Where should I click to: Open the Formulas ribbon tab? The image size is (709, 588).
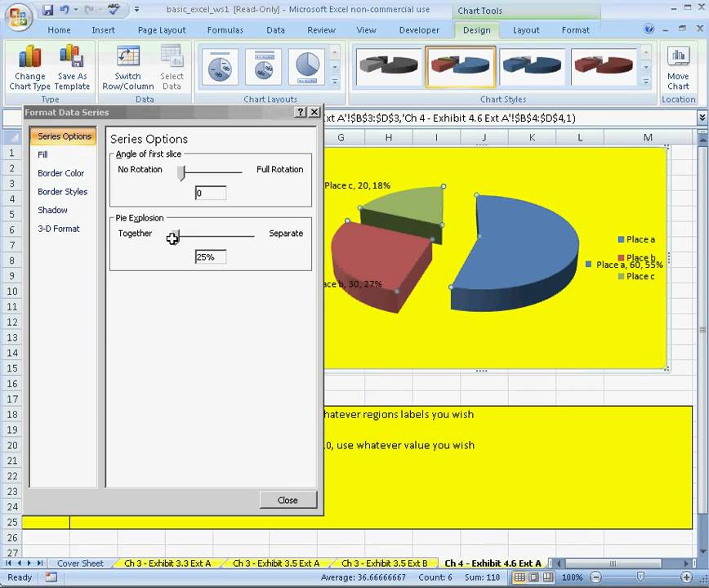tap(225, 30)
